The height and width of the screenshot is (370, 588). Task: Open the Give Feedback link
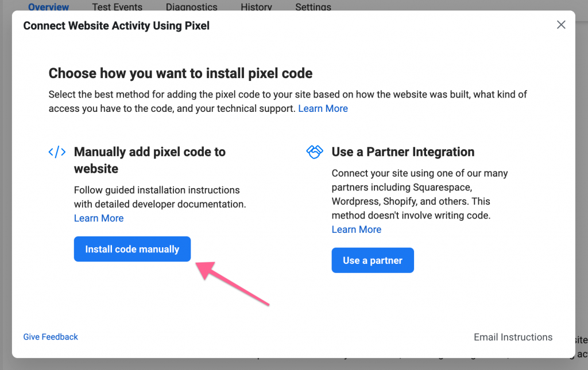[51, 337]
